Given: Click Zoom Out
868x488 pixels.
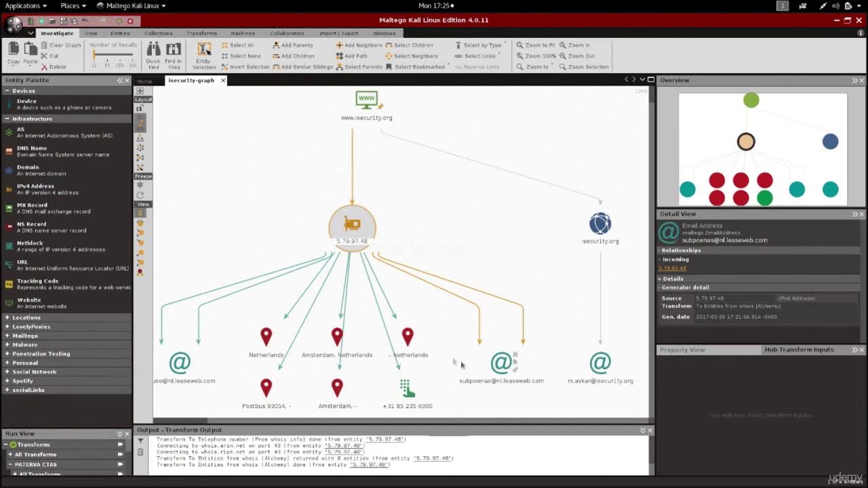Looking at the screenshot, I should [x=576, y=56].
